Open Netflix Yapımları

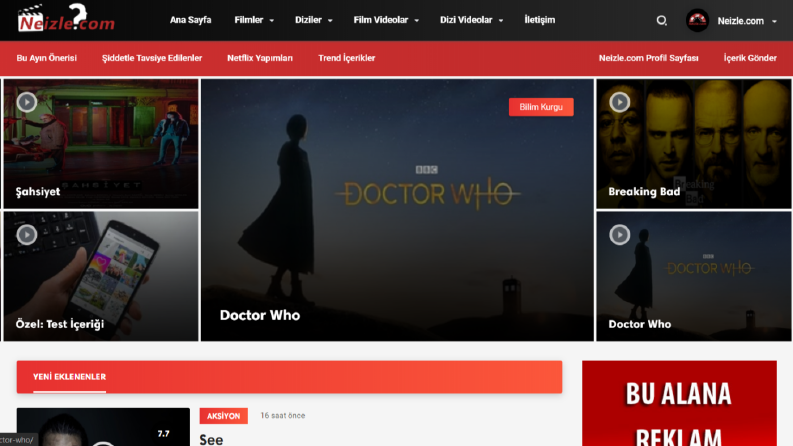(260, 58)
